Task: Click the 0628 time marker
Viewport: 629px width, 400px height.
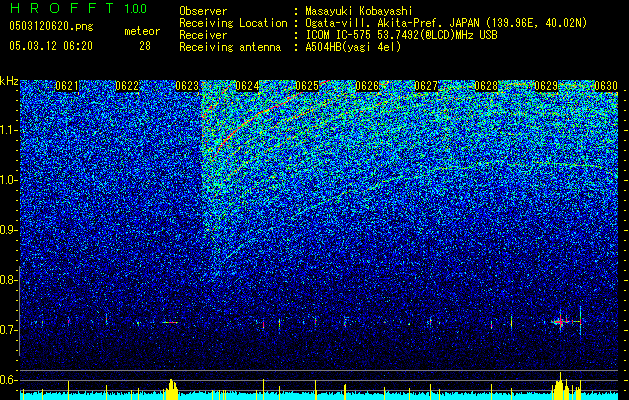Action: [x=486, y=86]
